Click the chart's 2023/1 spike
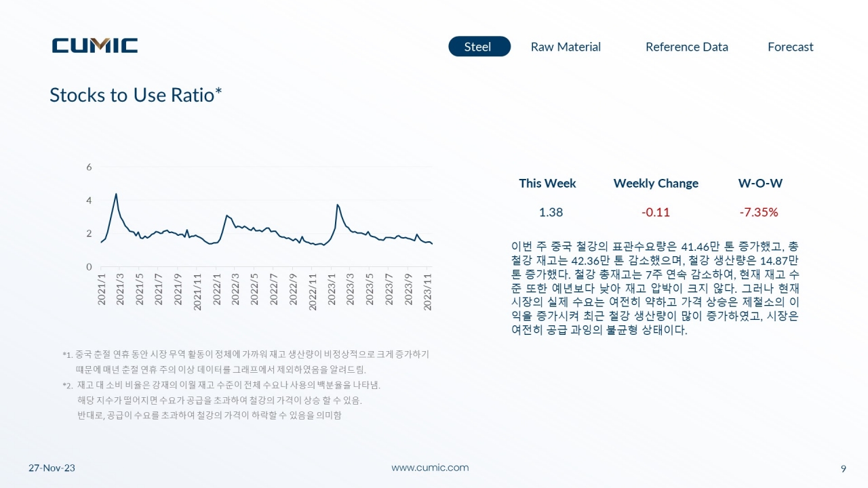This screenshot has width=868, height=488. click(337, 205)
